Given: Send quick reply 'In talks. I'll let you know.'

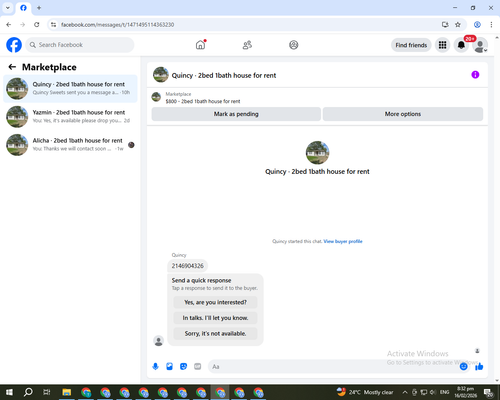Looking at the screenshot, I should pyautogui.click(x=215, y=318).
